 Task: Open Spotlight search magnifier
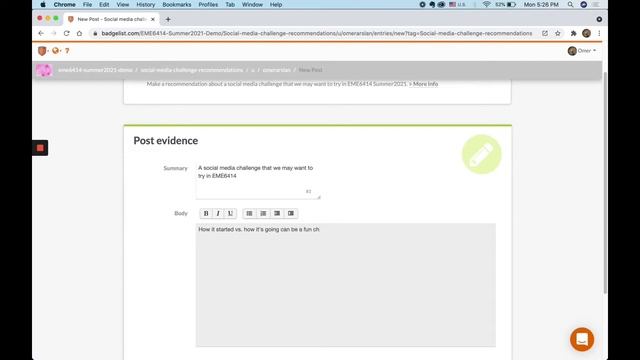571,4
